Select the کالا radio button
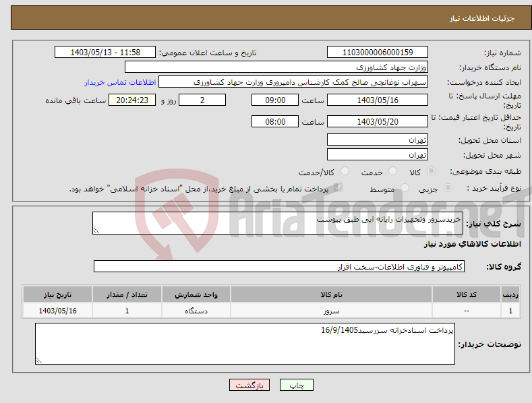The height and width of the screenshot is (403, 532). (x=431, y=171)
